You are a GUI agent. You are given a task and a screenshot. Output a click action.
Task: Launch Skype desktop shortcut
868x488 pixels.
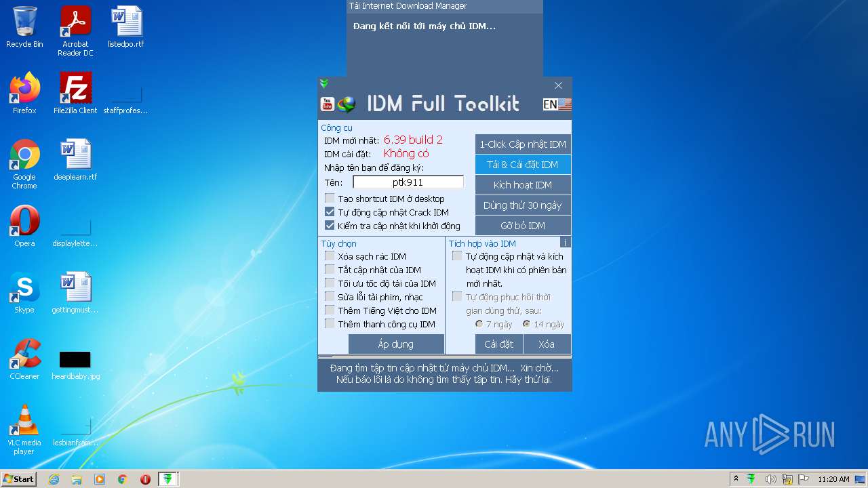point(24,293)
